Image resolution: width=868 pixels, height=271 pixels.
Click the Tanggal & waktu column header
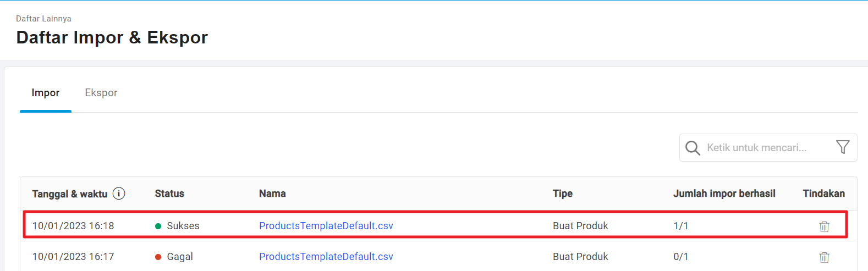coord(70,194)
